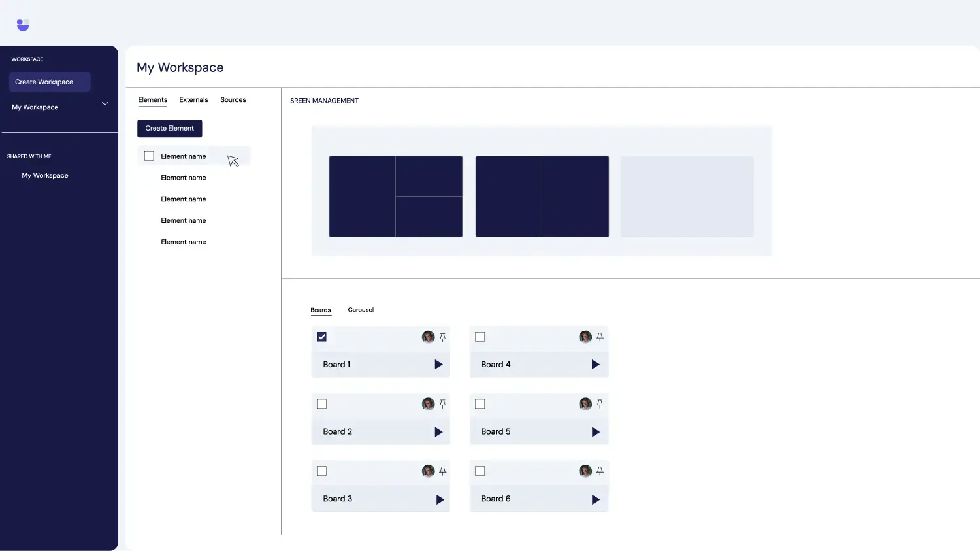Click the avatar icon on Board 2
The width and height of the screenshot is (980, 551).
pos(427,404)
